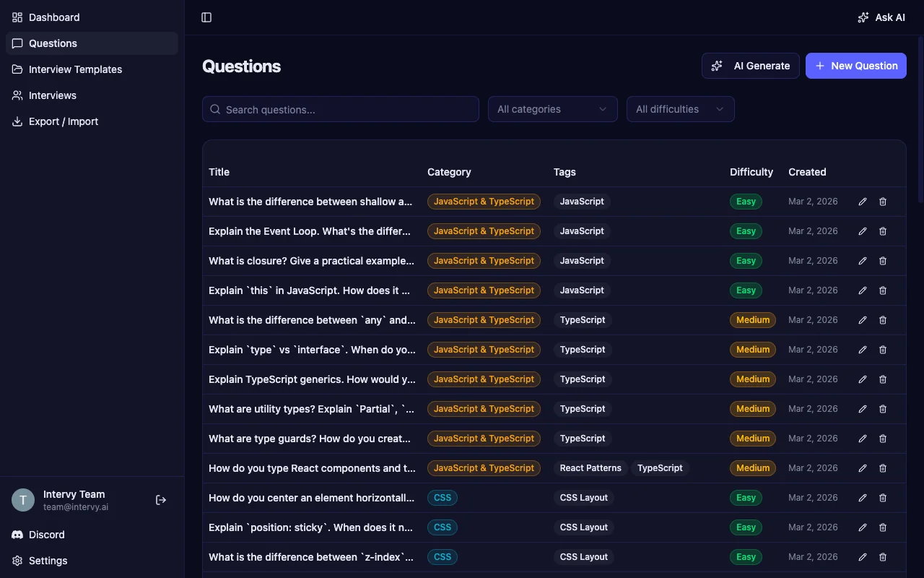The width and height of the screenshot is (924, 578).
Task: Click the Discord logo icon
Action: pyautogui.click(x=17, y=535)
